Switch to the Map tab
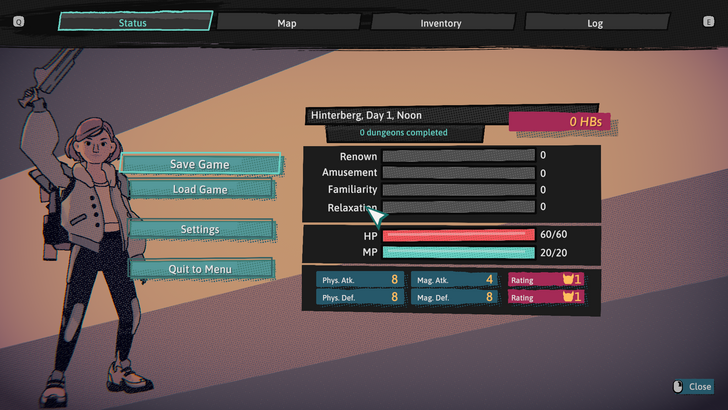The image size is (728, 410). tap(287, 22)
